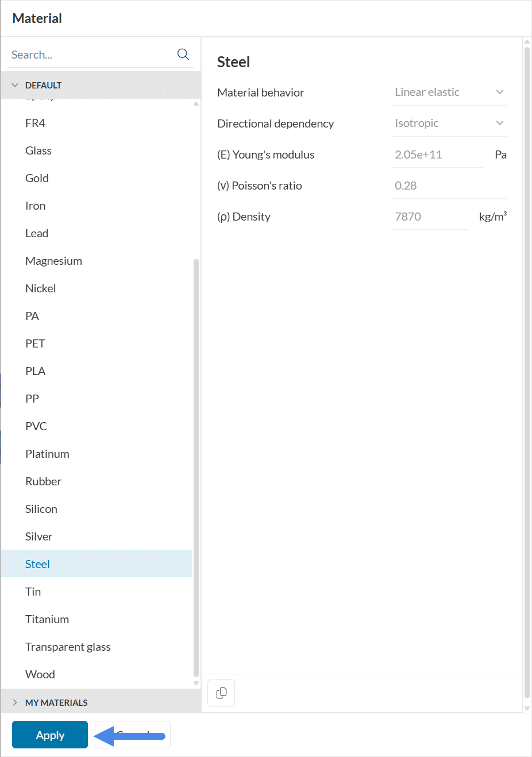
Task: Click the Young's modulus value field
Action: (437, 155)
